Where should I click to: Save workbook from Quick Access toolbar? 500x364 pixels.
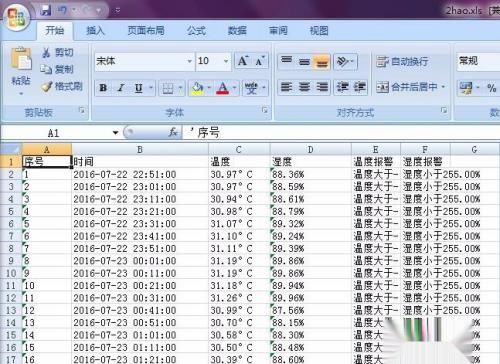click(x=46, y=11)
